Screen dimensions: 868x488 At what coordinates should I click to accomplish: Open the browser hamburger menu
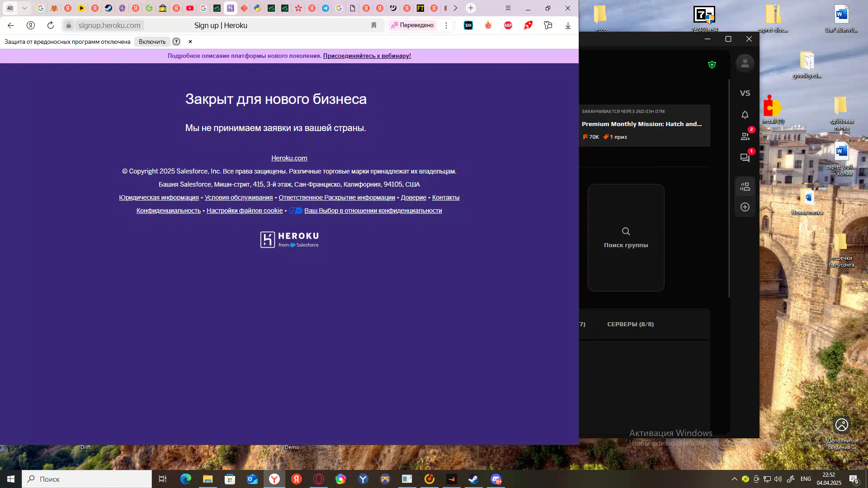tap(508, 8)
